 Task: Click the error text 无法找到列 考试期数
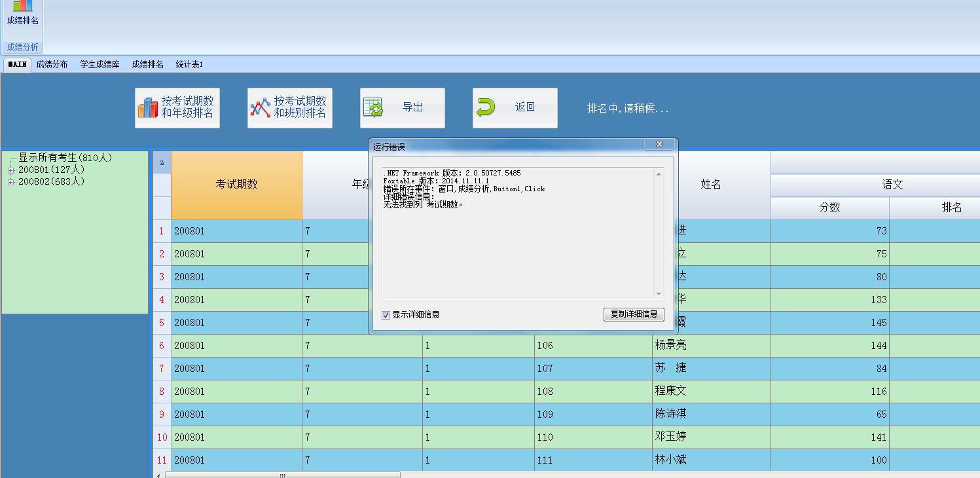(424, 204)
